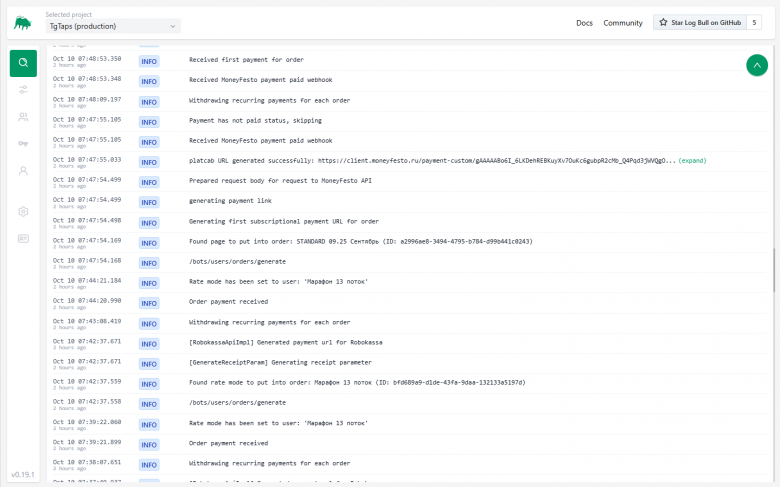Click the green scroll-to-top arrow button
780x487 pixels.
point(757,65)
